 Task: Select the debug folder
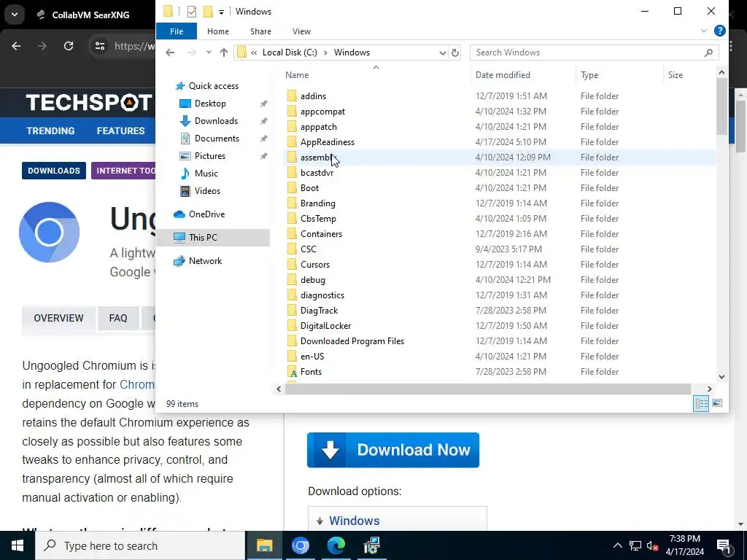tap(312, 280)
